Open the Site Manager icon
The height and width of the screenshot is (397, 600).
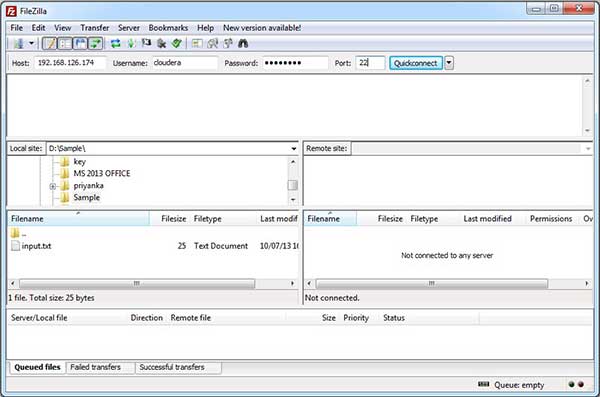18,43
